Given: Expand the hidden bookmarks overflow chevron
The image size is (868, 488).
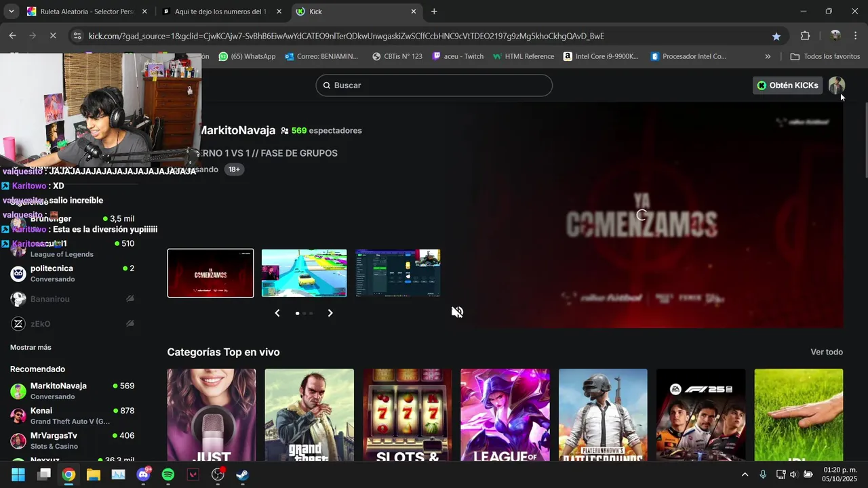Looking at the screenshot, I should tap(768, 56).
